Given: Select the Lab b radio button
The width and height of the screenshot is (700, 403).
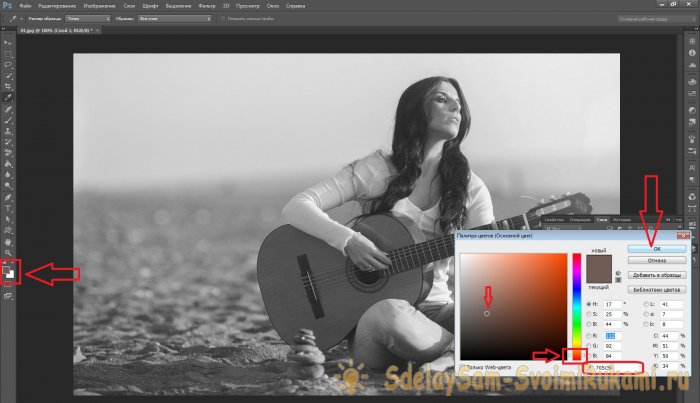Looking at the screenshot, I should coord(646,324).
